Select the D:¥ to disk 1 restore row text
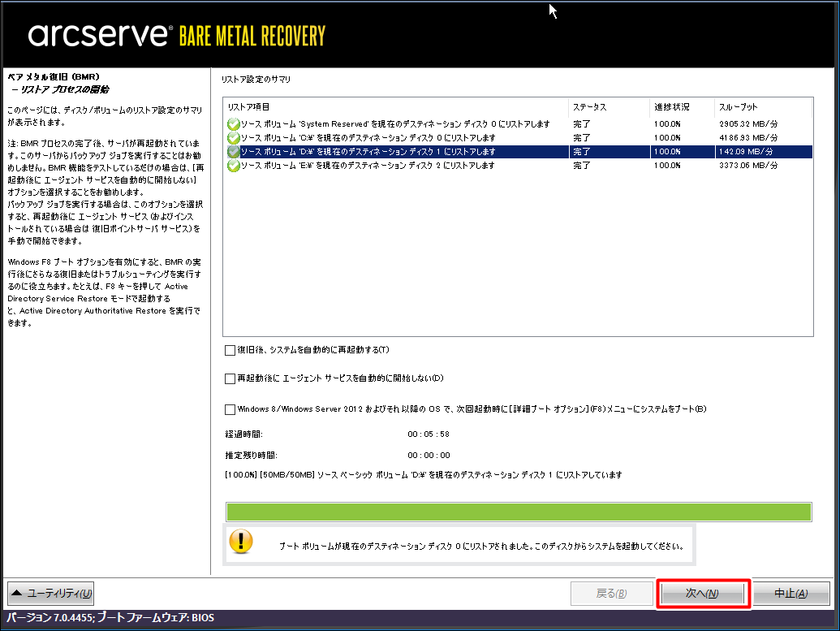The height and width of the screenshot is (631, 840). tap(368, 152)
